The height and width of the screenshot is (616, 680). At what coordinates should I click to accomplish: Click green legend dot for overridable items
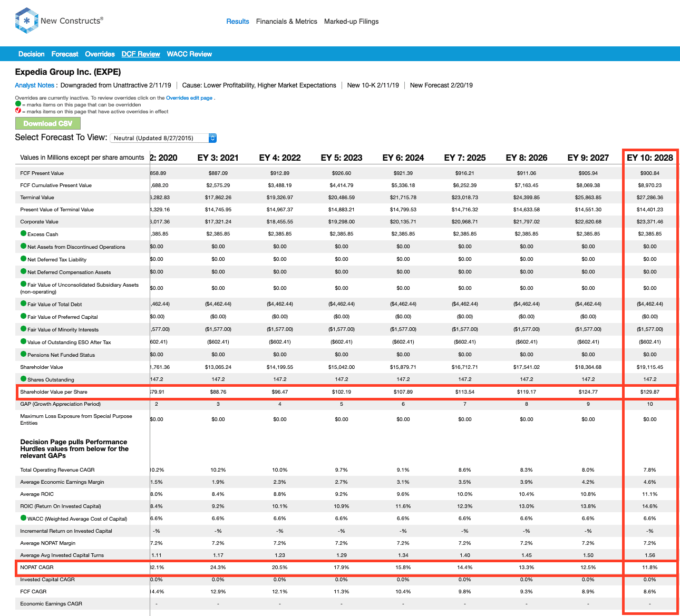[x=18, y=104]
